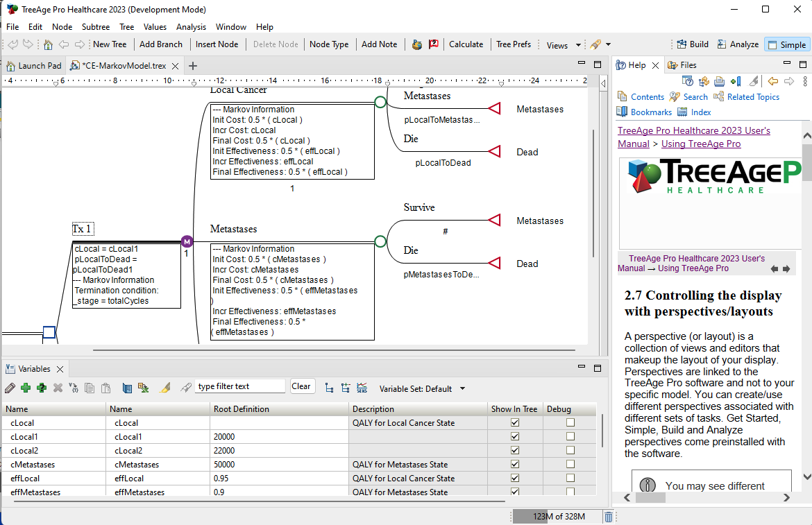Image resolution: width=812 pixels, height=525 pixels.
Task: Open previous help topic arrow in breadcrumb bar
Action: coord(775,268)
